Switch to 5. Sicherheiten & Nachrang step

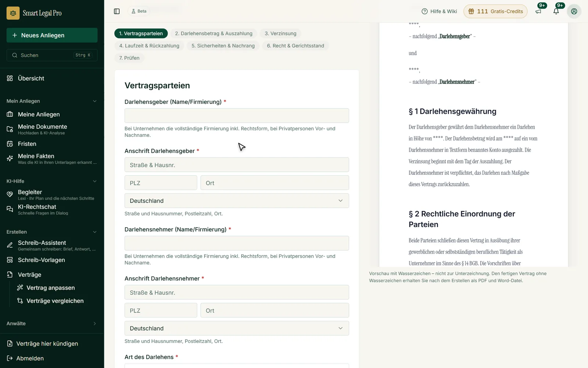(x=223, y=46)
